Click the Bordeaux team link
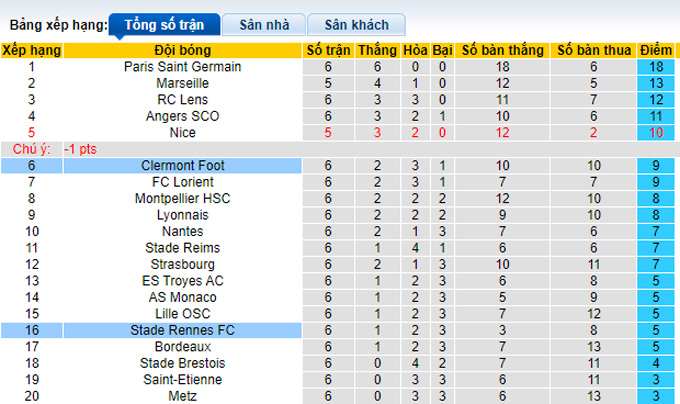 [182, 346]
